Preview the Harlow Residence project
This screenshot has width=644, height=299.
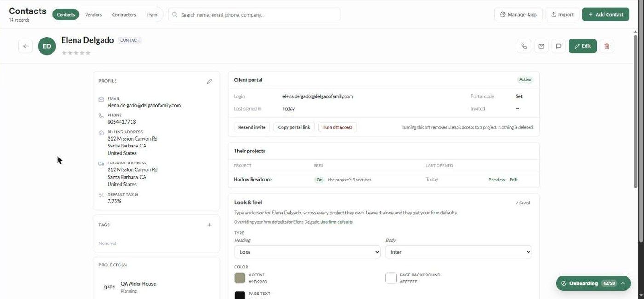[x=497, y=180]
